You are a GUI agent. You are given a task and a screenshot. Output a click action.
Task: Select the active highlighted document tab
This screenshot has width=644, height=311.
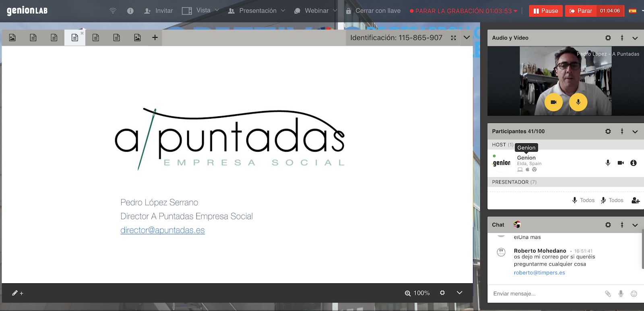[x=74, y=37]
